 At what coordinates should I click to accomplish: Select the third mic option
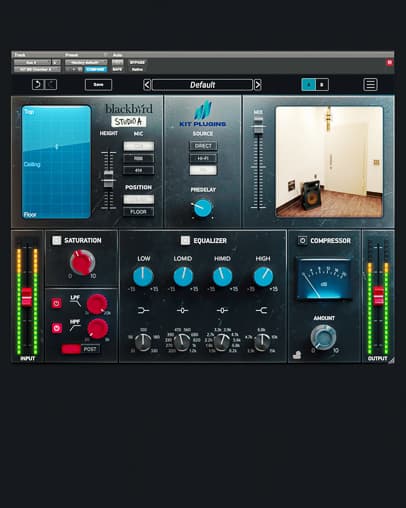[x=139, y=170]
